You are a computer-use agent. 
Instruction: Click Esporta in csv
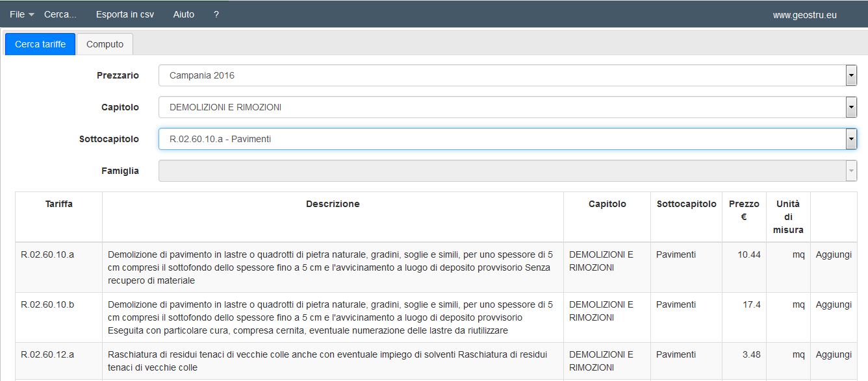pos(125,14)
